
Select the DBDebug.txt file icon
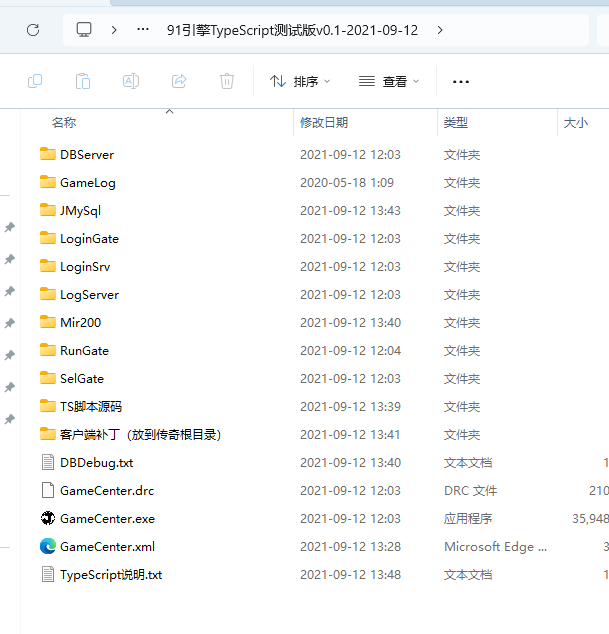pos(48,462)
